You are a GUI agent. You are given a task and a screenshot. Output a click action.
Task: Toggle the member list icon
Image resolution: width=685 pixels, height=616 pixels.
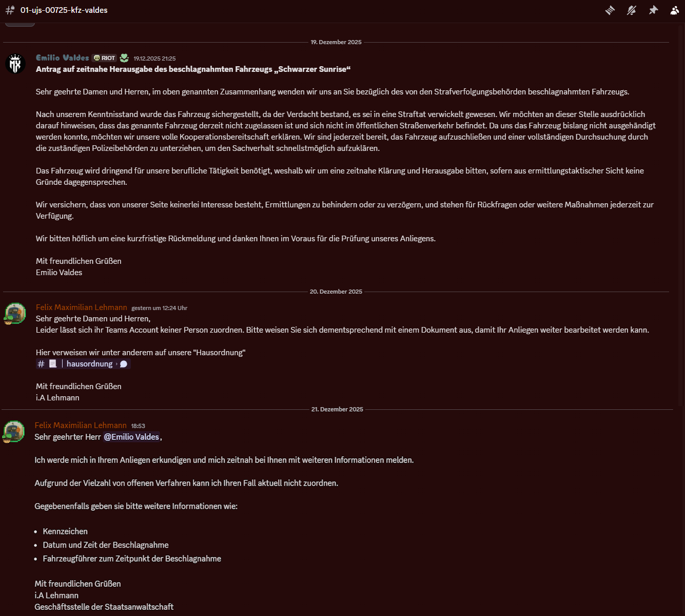pyautogui.click(x=675, y=10)
